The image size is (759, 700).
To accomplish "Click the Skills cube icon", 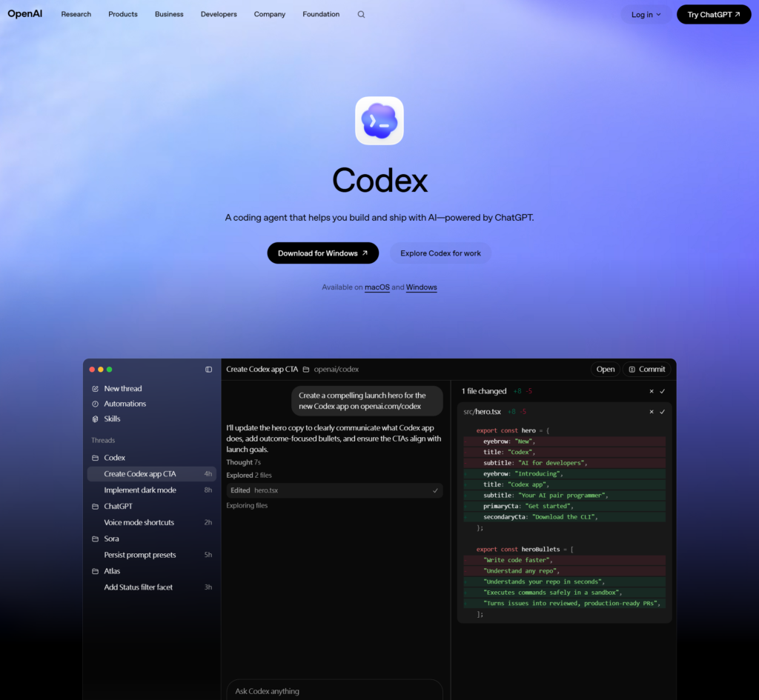I will click(96, 419).
